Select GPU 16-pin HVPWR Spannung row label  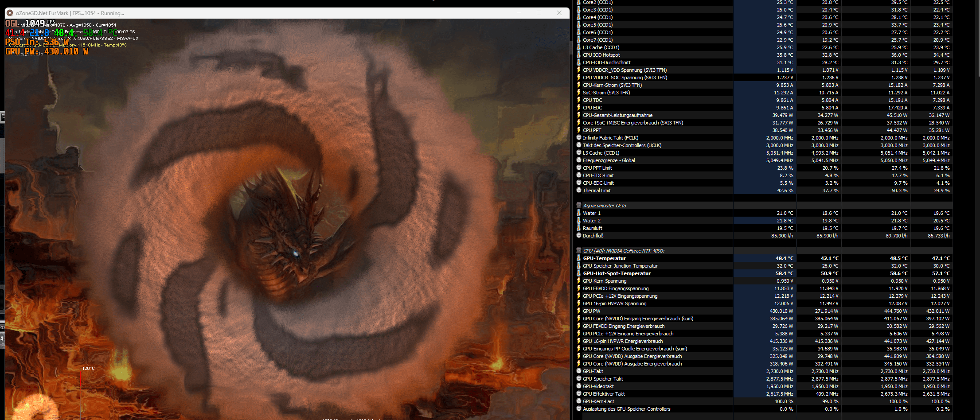[x=614, y=303]
